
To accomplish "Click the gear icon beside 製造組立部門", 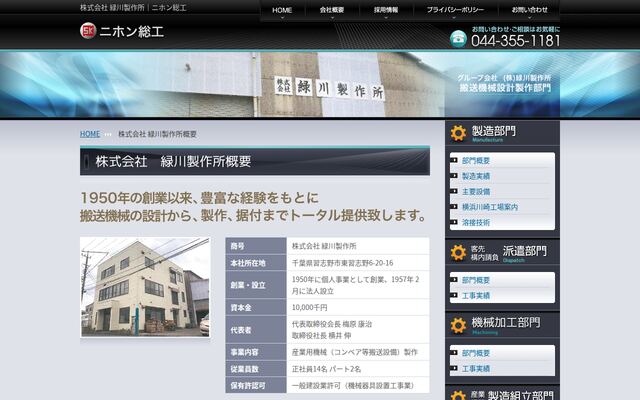I will [458, 395].
